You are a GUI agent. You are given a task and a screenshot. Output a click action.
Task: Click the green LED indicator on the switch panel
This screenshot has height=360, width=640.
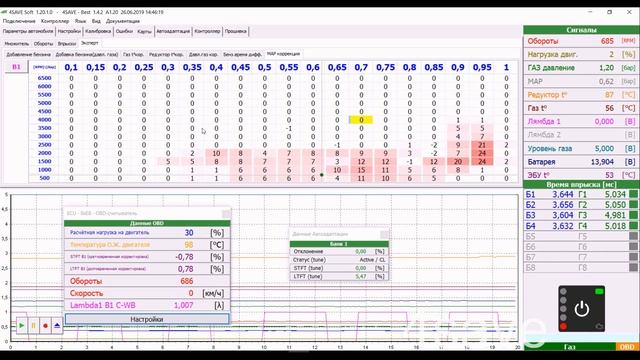[x=599, y=291]
